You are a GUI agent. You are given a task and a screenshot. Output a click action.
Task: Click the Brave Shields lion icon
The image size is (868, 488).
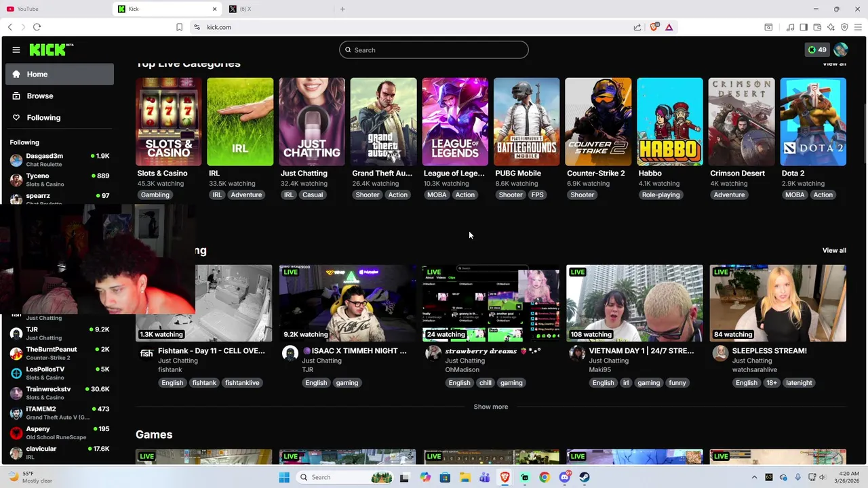point(654,27)
